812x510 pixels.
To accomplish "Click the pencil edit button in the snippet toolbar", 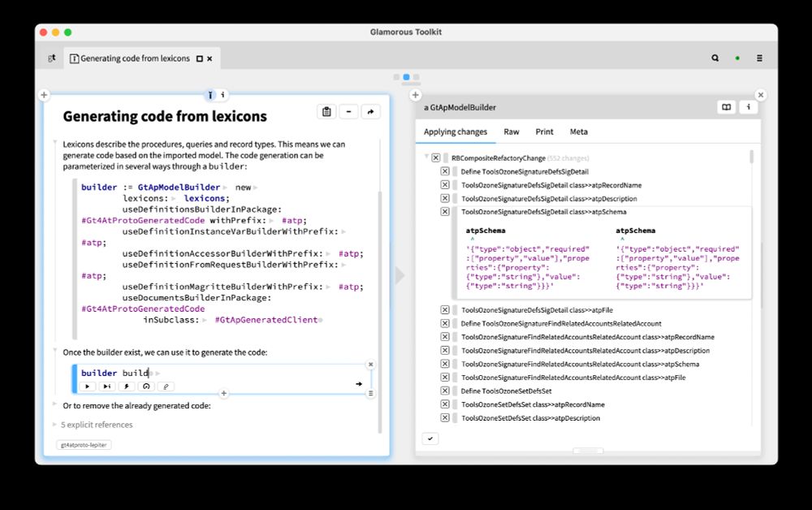I will point(166,387).
